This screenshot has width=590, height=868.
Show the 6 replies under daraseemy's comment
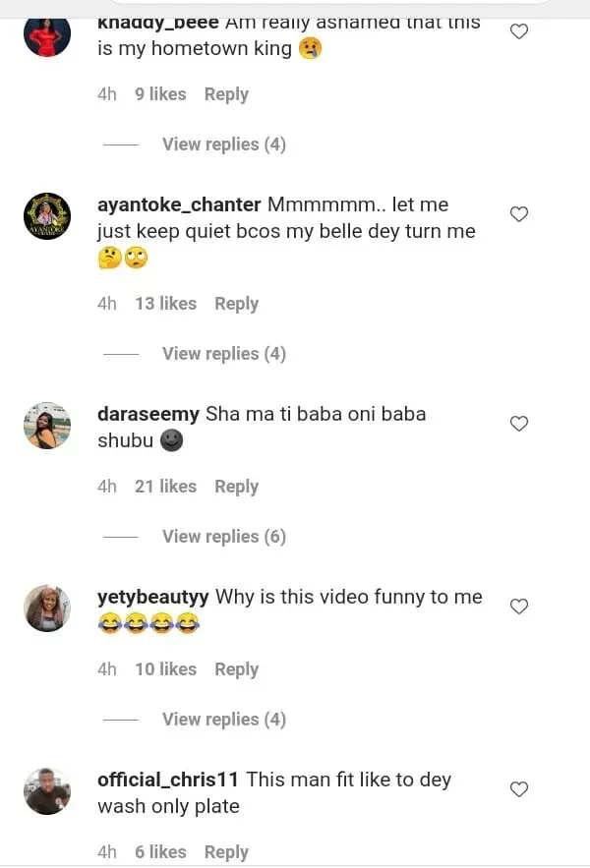coord(223,537)
